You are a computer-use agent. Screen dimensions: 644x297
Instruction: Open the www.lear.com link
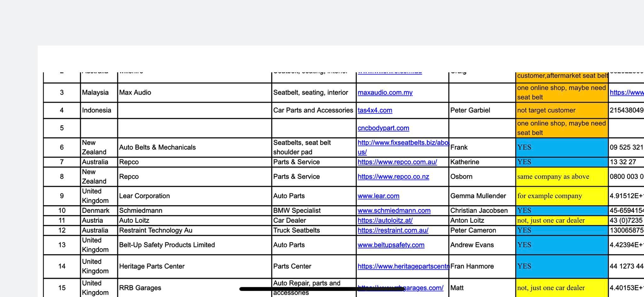378,196
